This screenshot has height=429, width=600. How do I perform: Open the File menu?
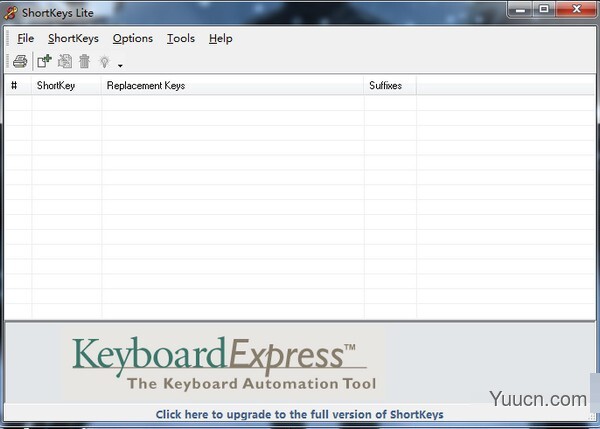(25, 38)
